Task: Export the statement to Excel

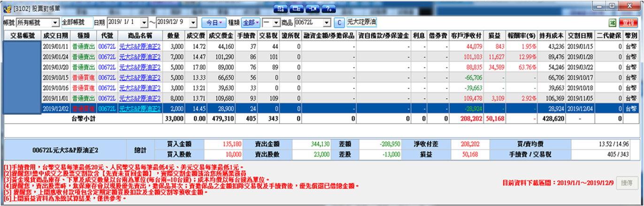Action: click(x=613, y=23)
